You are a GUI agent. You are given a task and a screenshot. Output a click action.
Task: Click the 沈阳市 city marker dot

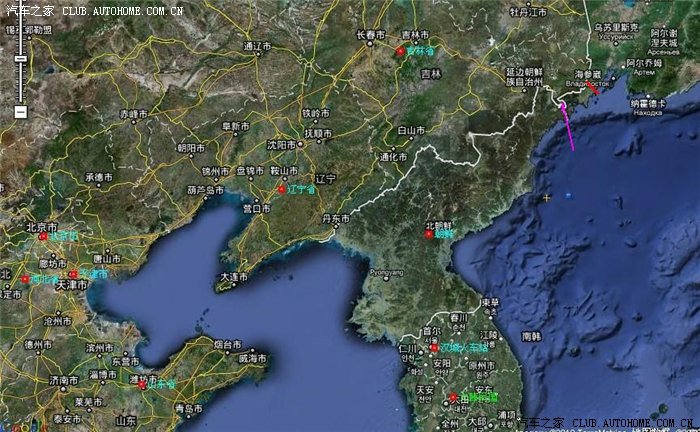click(300, 144)
